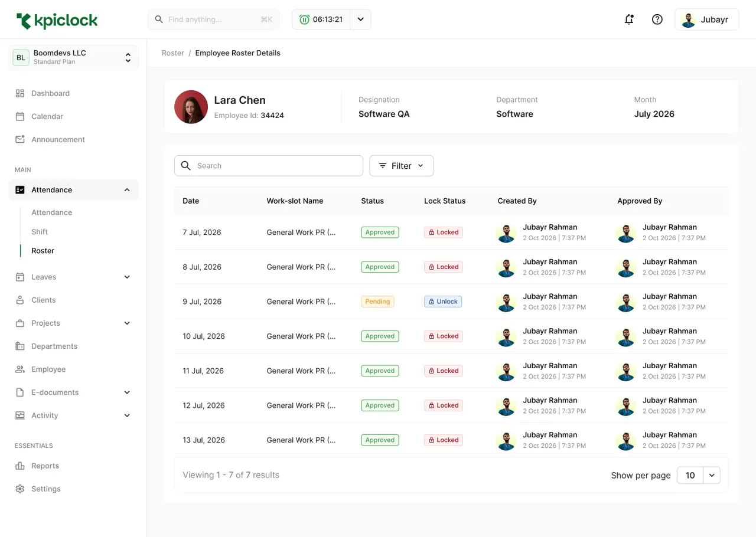Open the Show per page dropdown

699,475
